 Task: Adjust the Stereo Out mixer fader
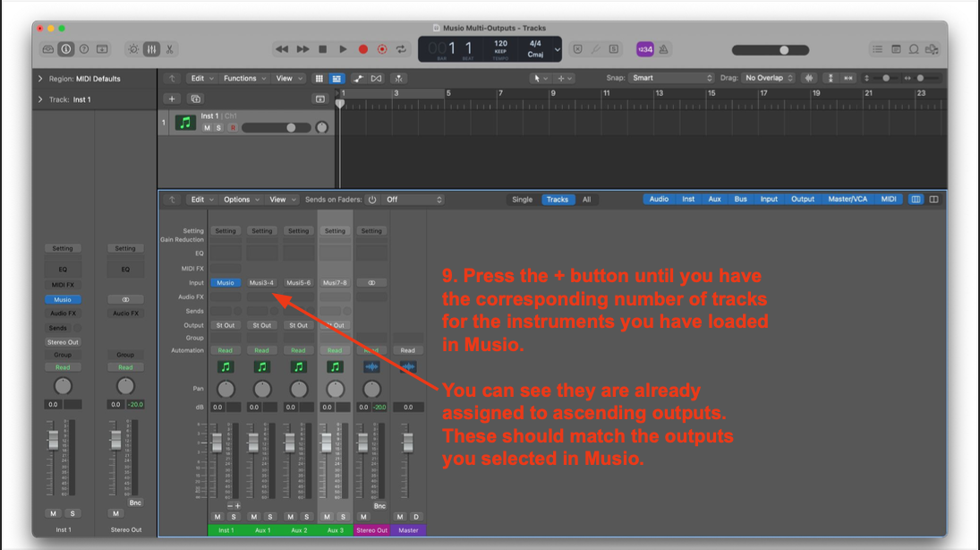(x=362, y=443)
